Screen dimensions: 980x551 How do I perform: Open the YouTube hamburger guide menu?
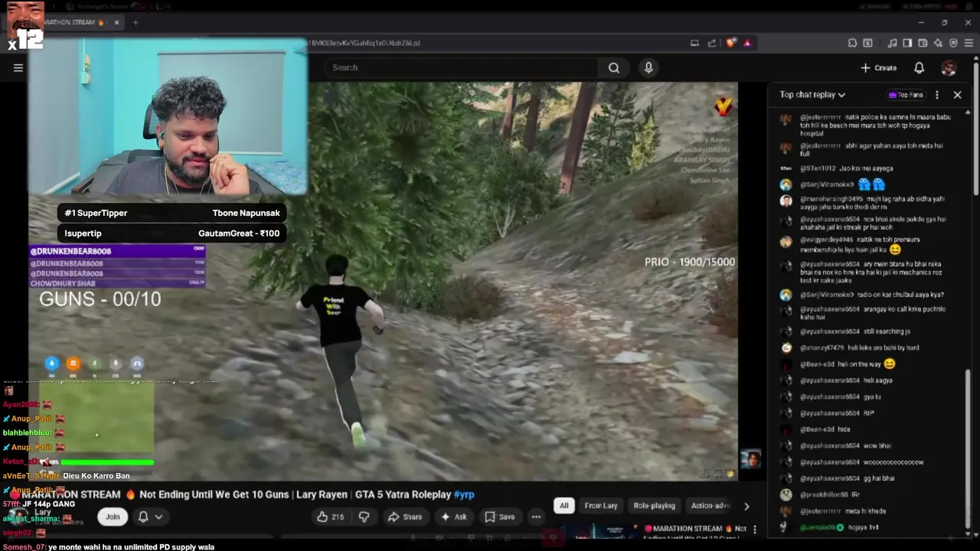[18, 67]
